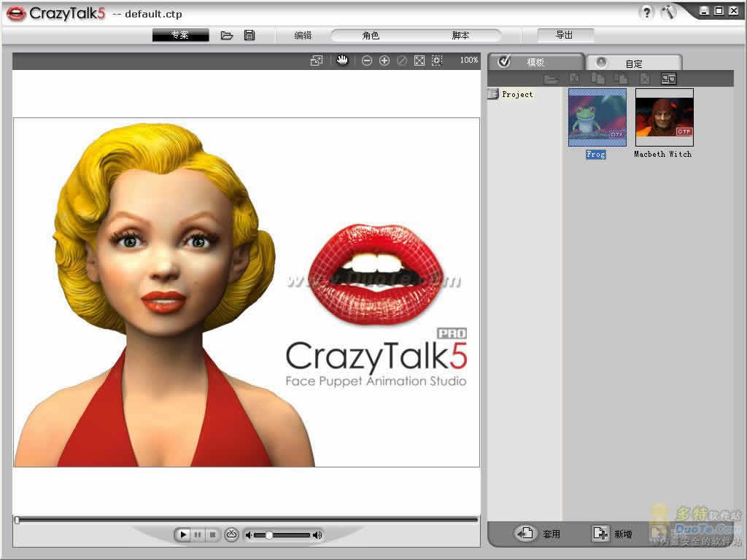This screenshot has height=560, width=747.
Task: Click the save project disk icon
Action: pos(249,35)
